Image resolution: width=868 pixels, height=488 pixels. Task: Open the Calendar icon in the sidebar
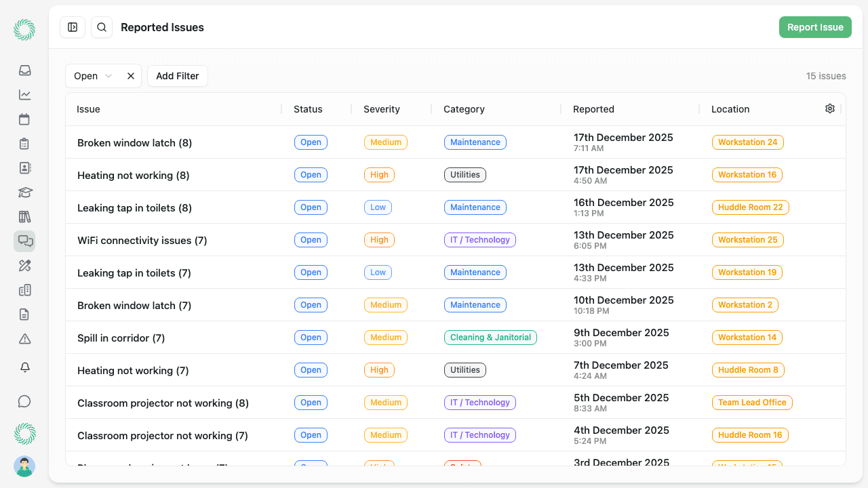[x=24, y=119]
